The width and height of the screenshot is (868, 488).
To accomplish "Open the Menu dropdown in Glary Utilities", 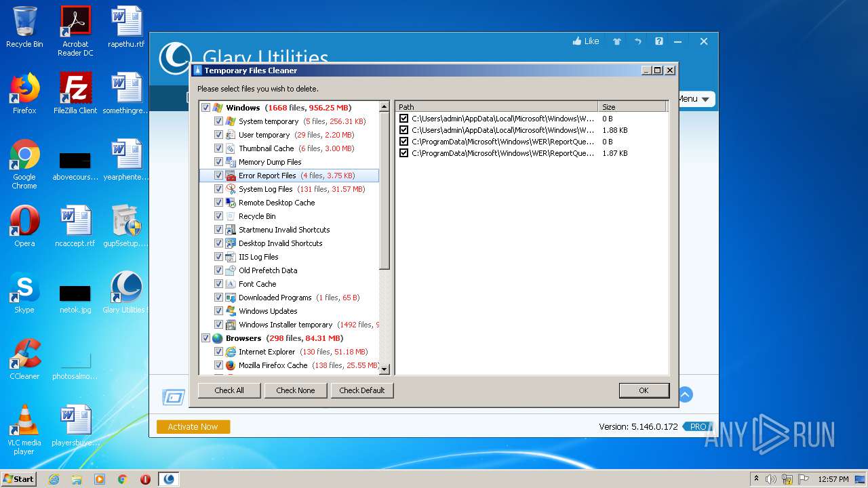I will click(x=695, y=99).
